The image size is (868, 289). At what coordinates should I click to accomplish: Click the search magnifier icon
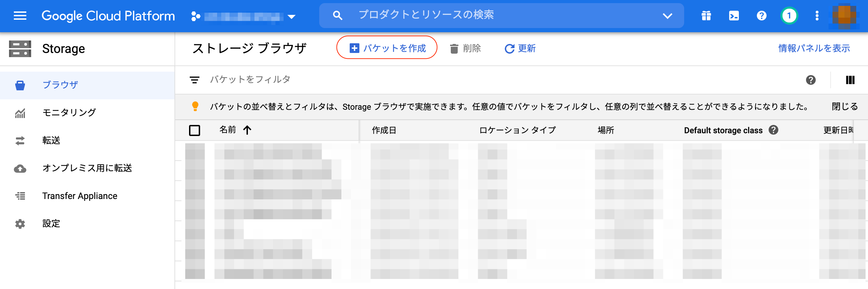338,15
